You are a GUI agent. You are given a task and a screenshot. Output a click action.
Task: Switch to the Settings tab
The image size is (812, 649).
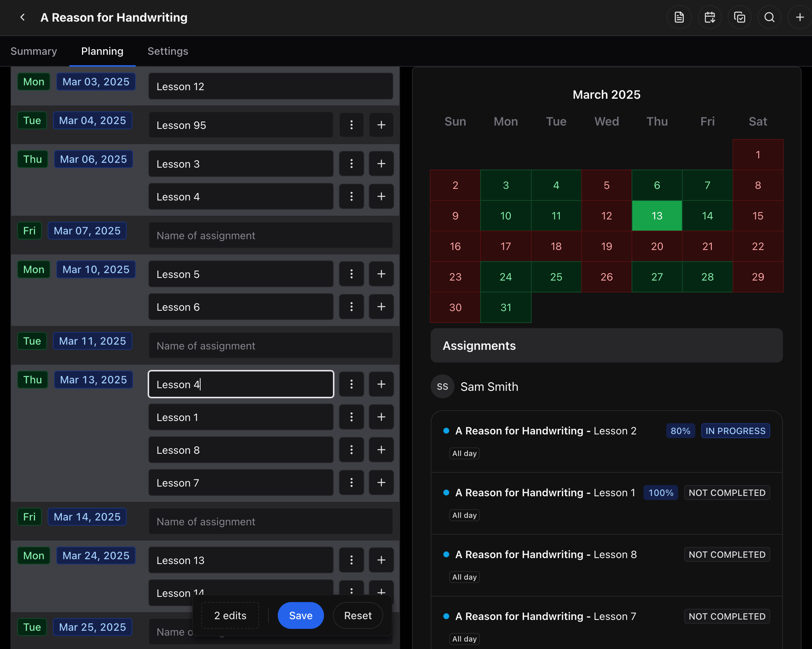(x=168, y=51)
